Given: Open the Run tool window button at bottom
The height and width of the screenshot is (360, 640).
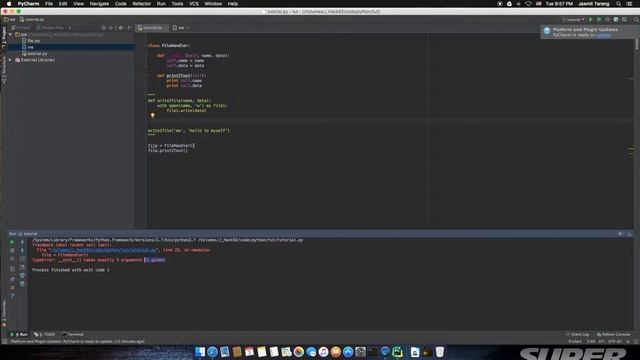Looking at the screenshot, I should pos(19,334).
